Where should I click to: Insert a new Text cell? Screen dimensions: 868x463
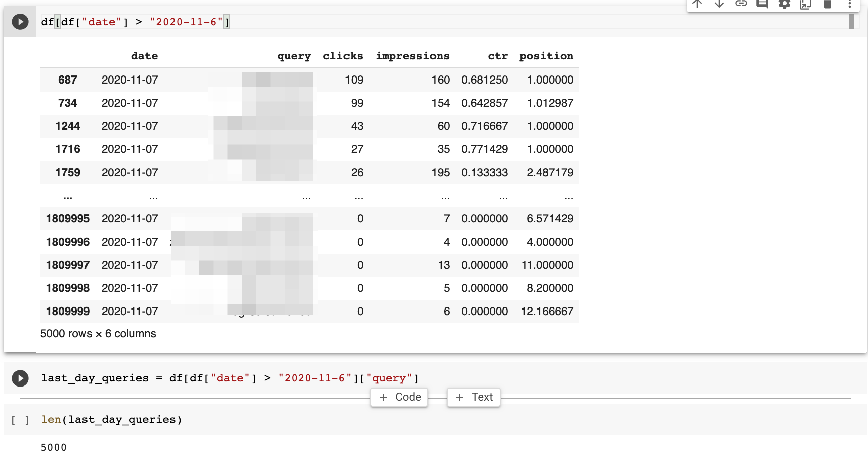point(474,397)
